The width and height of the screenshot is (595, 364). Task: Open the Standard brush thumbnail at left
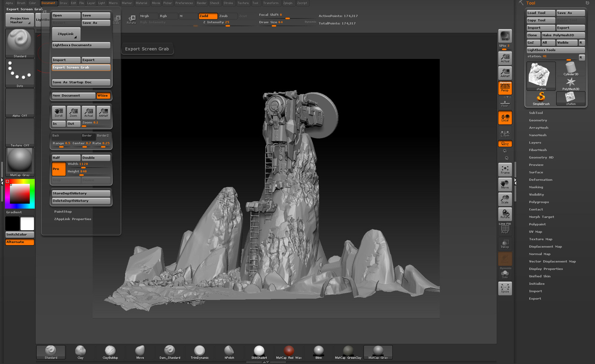20,43
